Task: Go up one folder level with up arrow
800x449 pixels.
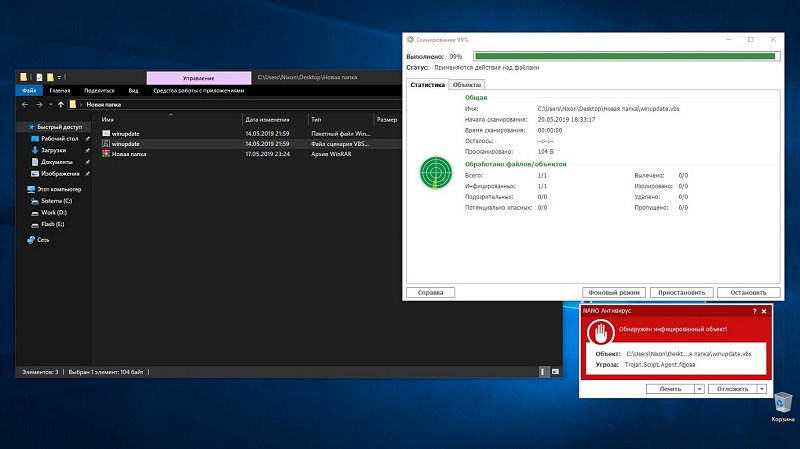Action: click(60, 104)
